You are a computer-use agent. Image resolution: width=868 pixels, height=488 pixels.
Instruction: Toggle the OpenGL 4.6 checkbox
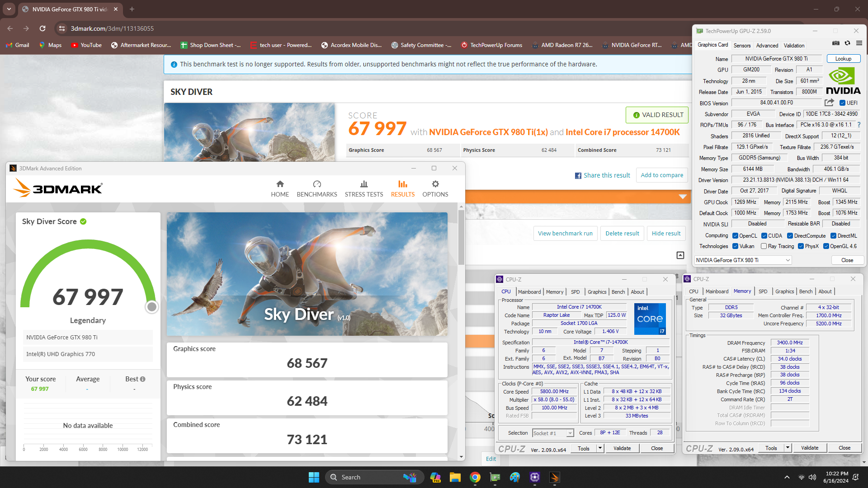[x=826, y=246]
